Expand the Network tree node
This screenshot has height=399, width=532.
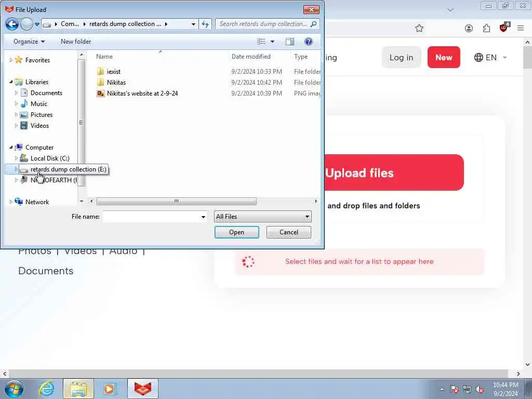point(11,202)
